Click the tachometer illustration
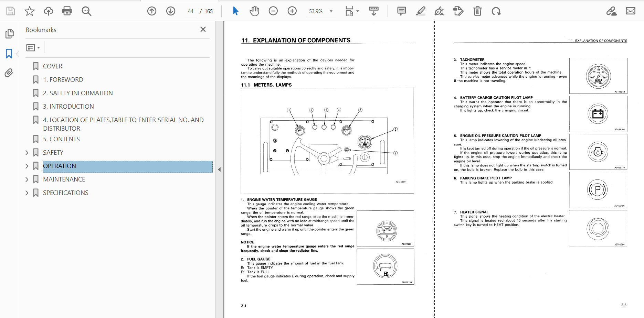Viewport: 644px width, 318px height. 598,76
